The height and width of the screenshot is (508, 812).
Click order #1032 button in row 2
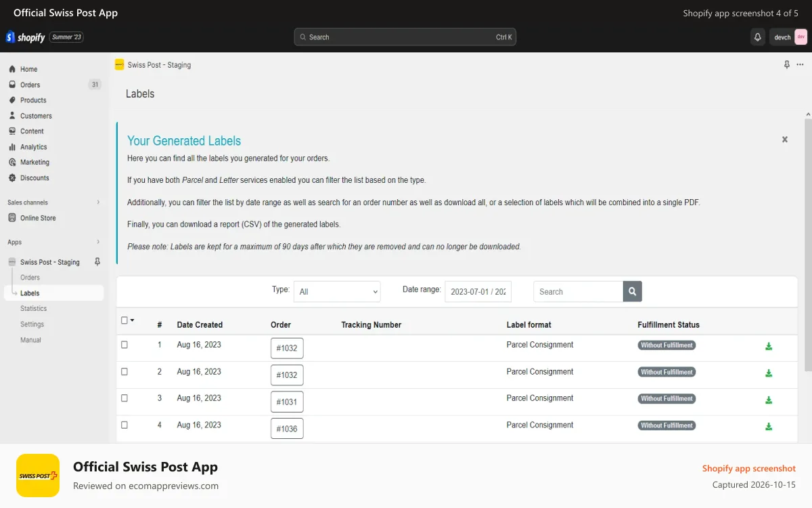pyautogui.click(x=287, y=375)
